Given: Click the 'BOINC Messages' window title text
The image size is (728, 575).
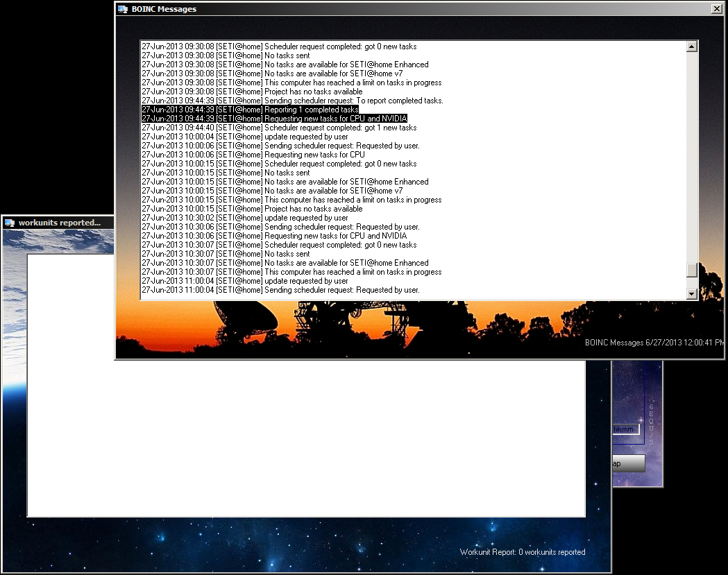Looking at the screenshot, I should click(164, 9).
